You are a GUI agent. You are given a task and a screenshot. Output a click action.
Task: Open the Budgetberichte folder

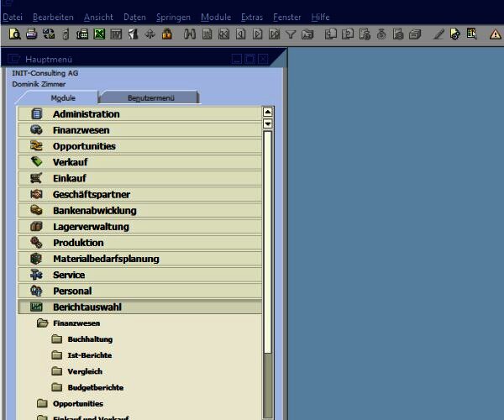(95, 387)
